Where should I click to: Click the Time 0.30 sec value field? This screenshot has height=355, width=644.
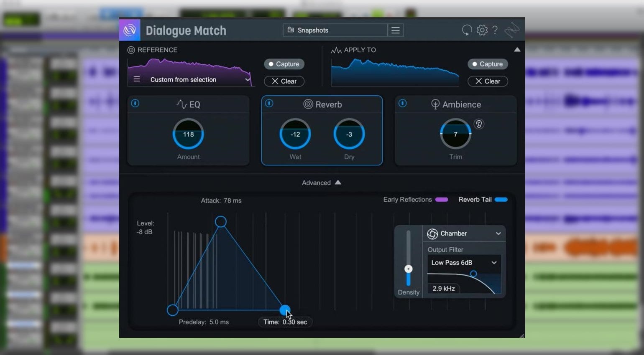(285, 322)
